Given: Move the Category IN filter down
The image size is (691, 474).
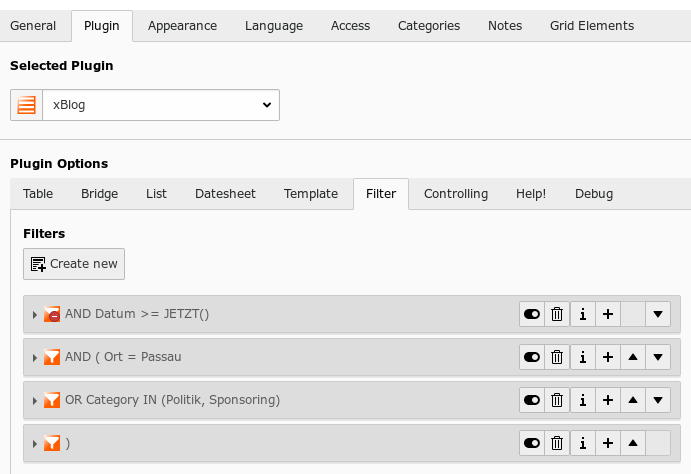Looking at the screenshot, I should coord(658,400).
